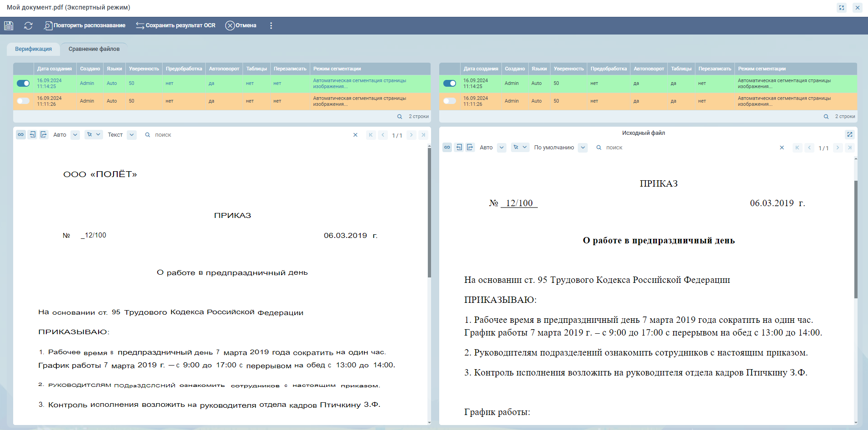Screen dimensions: 868x430
Task: Open the 'По умолчанию' dropdown in source panel
Action: (x=583, y=148)
